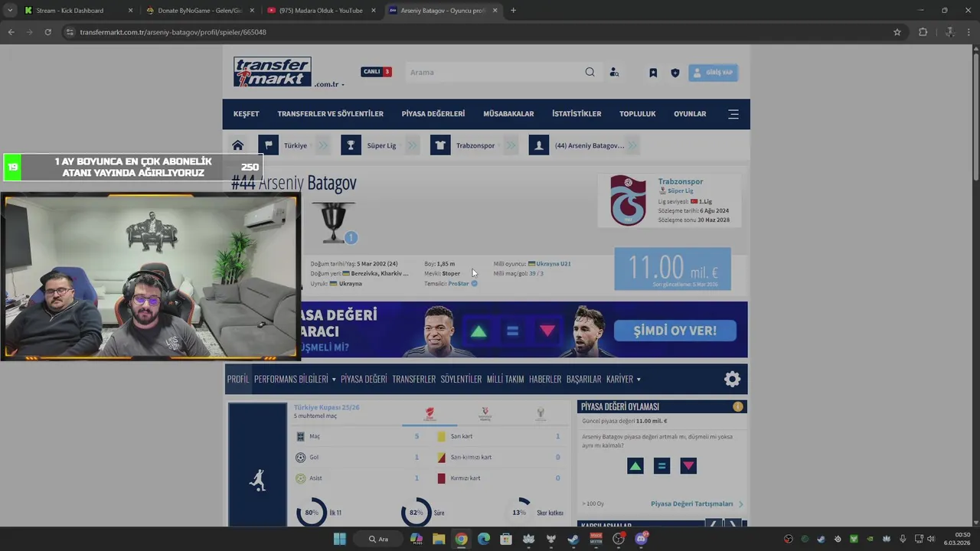Open the Ukrayna U21 link
This screenshot has height=551, width=980.
click(554, 264)
